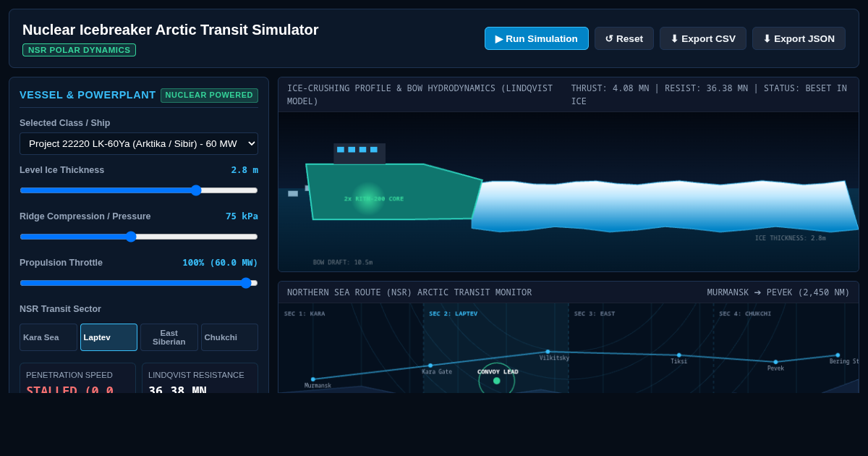Click the ICE THICKNESS: 2.8m label

pyautogui.click(x=790, y=238)
